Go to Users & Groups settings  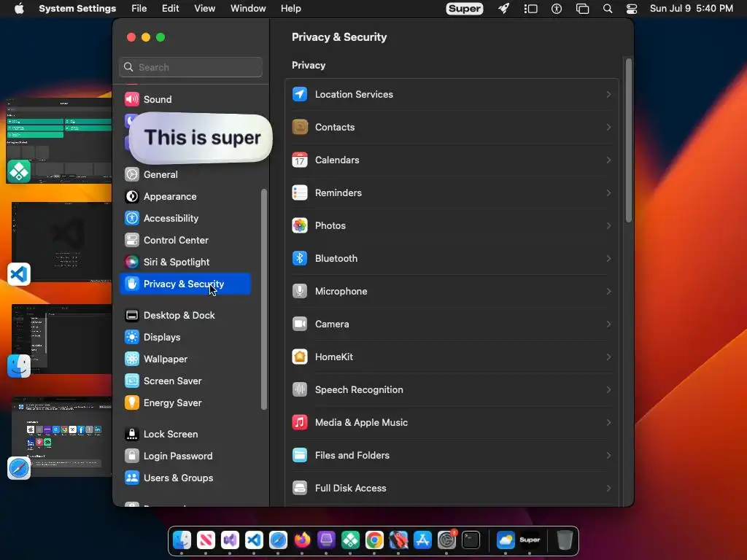(x=185, y=478)
